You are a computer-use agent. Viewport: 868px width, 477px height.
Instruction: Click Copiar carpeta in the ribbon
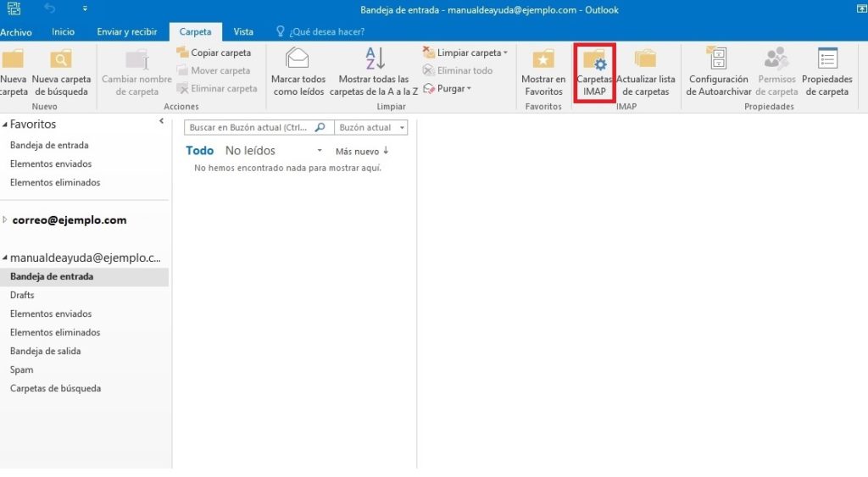(214, 53)
